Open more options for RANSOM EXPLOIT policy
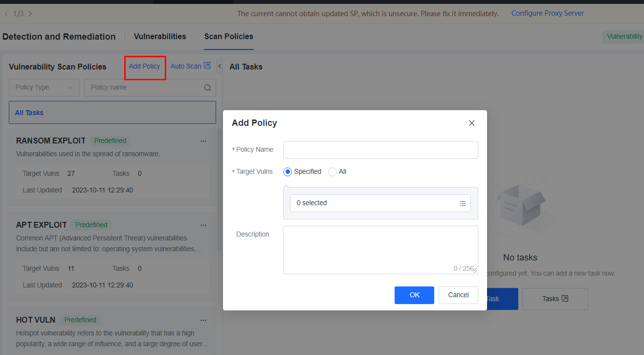Viewport: 644px width, 355px height. point(203,141)
